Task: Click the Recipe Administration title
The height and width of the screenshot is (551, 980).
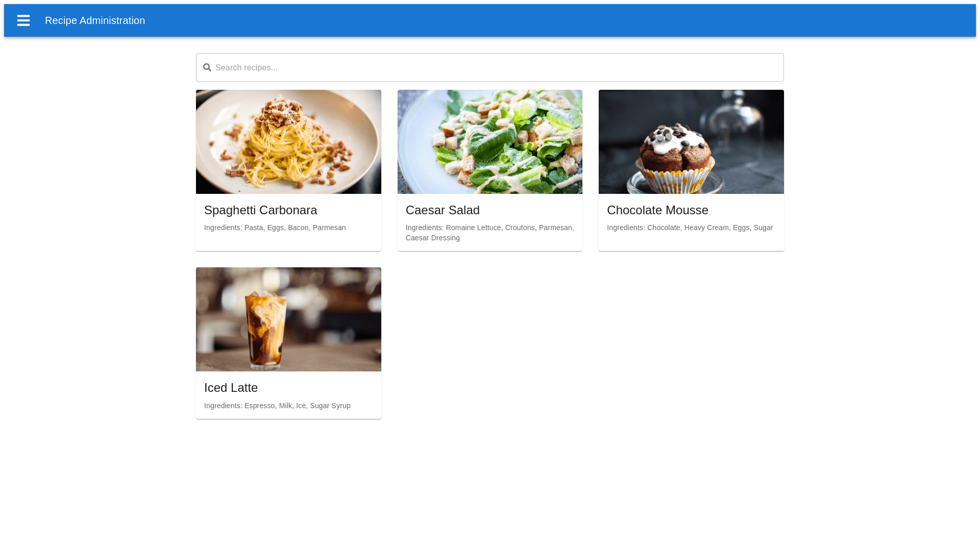Action: pyautogui.click(x=95, y=20)
